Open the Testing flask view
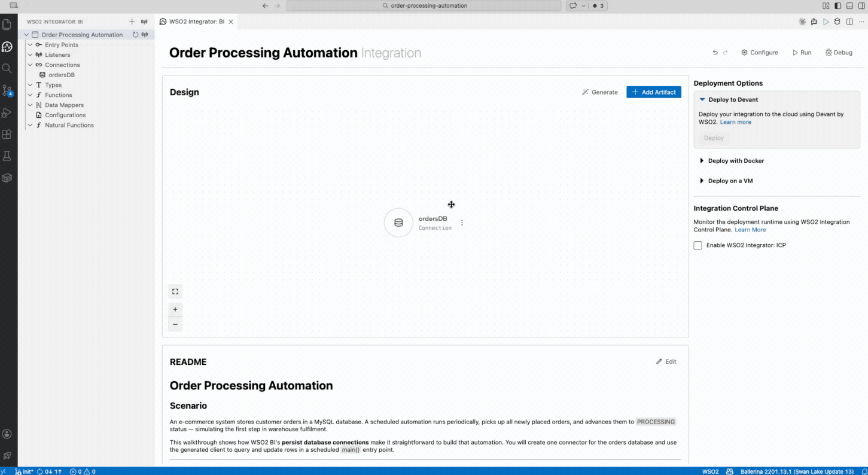 click(x=7, y=156)
